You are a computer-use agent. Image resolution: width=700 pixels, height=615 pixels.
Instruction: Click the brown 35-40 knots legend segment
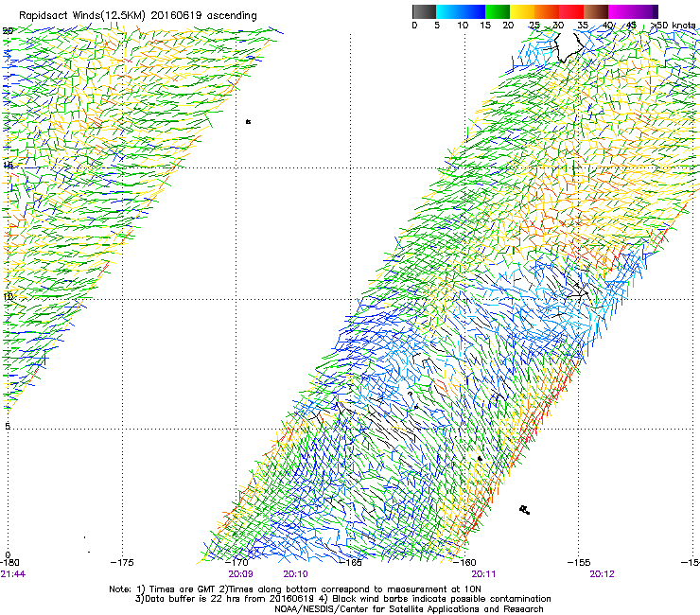[596, 11]
